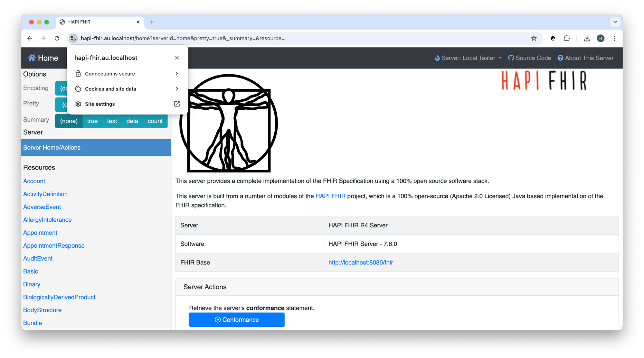Open the BodyStructure resource
This screenshot has width=644, height=358.
pos(43,310)
